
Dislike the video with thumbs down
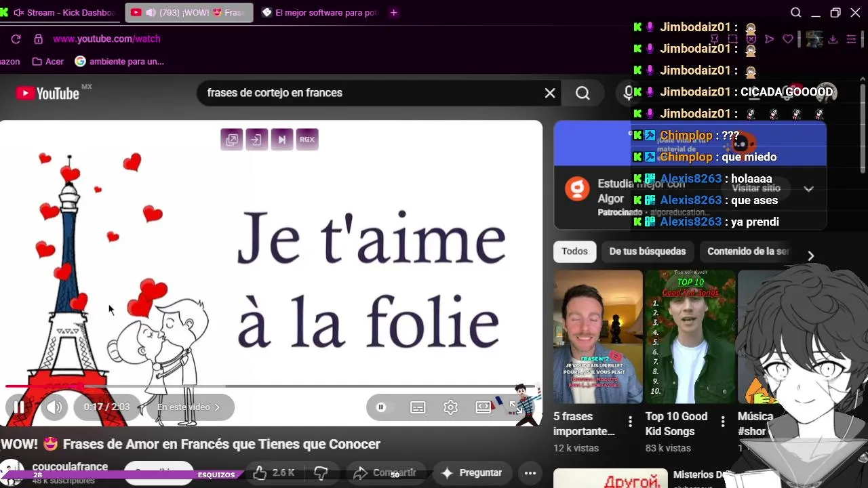(x=321, y=473)
